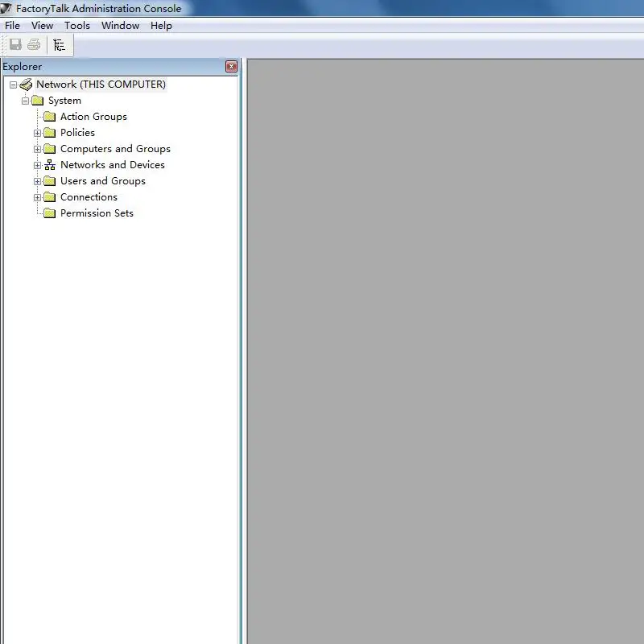Expand the Computers and Groups node
The image size is (644, 644).
click(37, 149)
